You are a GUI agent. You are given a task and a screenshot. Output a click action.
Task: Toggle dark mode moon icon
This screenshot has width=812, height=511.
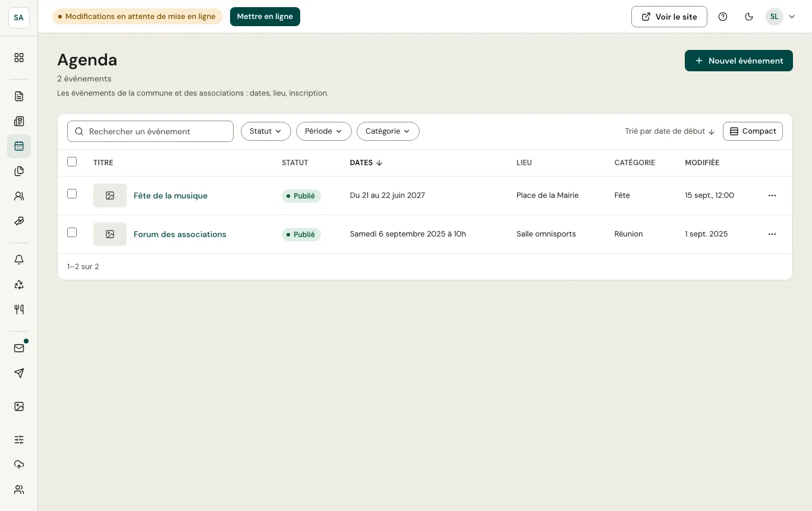coord(749,17)
